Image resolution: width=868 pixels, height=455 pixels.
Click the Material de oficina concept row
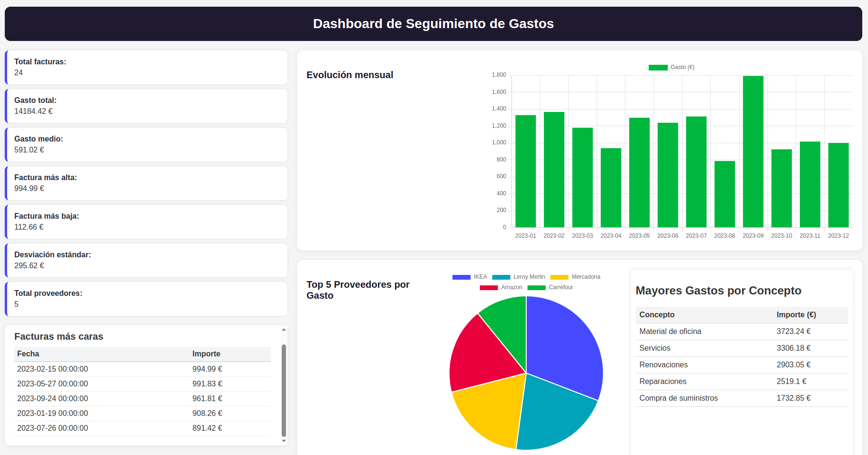742,332
